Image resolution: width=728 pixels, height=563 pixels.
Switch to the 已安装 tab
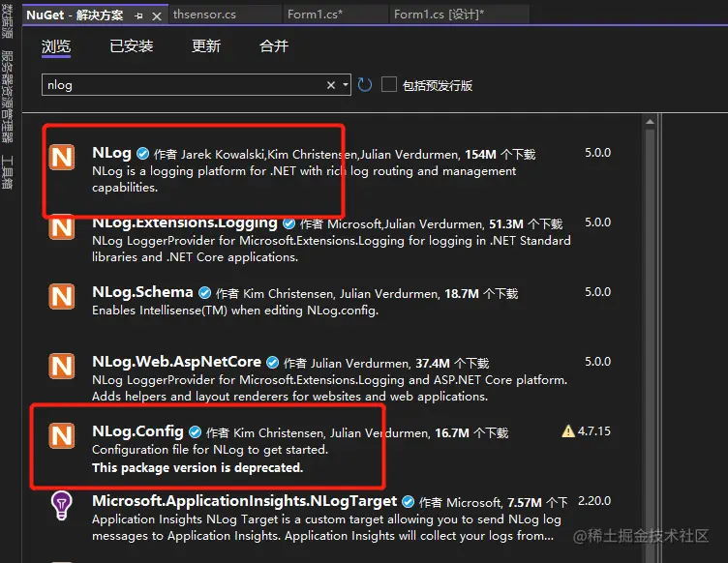[x=132, y=45]
